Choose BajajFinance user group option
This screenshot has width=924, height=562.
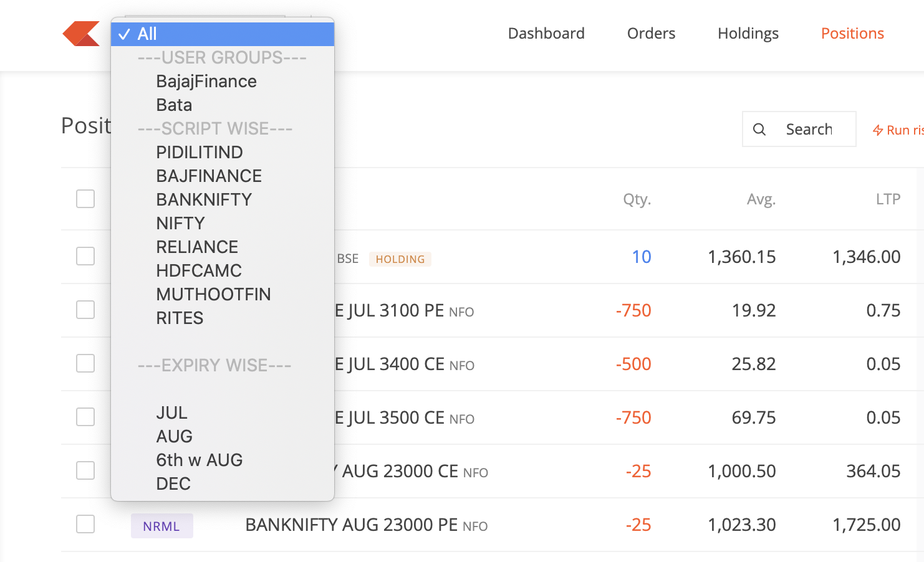point(223,82)
